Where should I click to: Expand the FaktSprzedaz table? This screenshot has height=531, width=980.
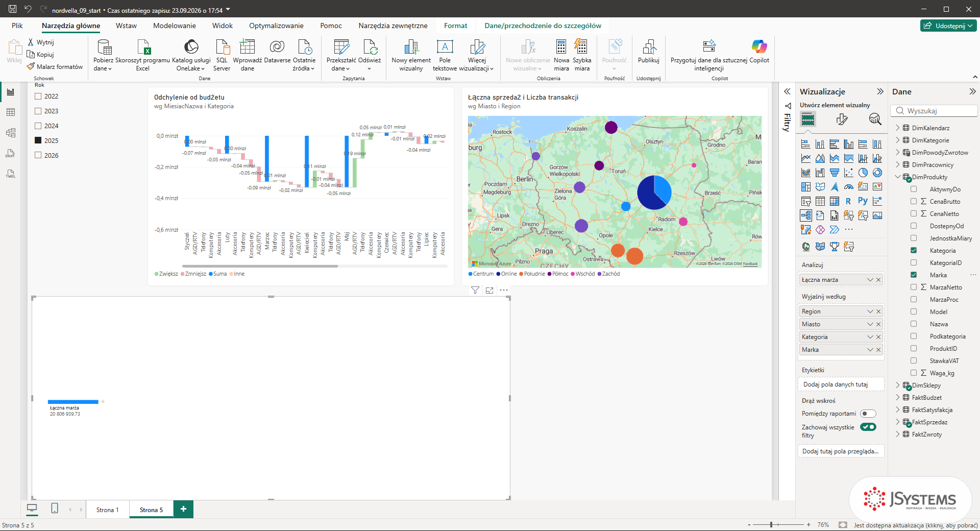[x=898, y=422]
